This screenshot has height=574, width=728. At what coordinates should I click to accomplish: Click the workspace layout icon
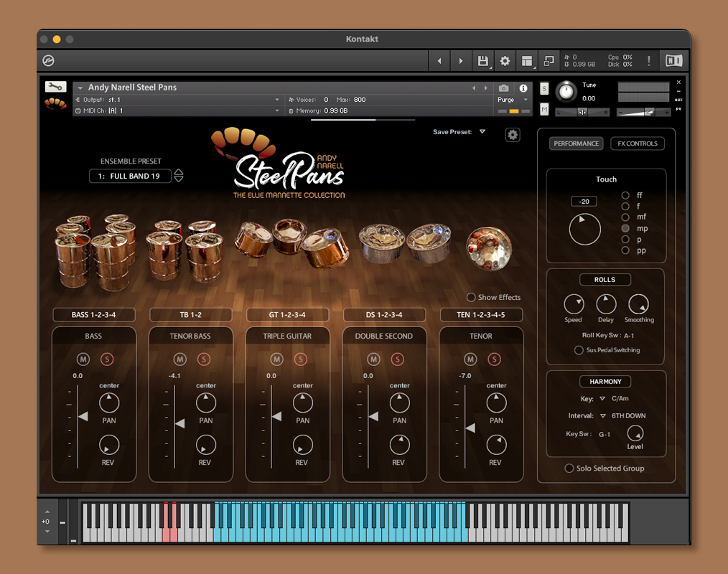(x=527, y=61)
